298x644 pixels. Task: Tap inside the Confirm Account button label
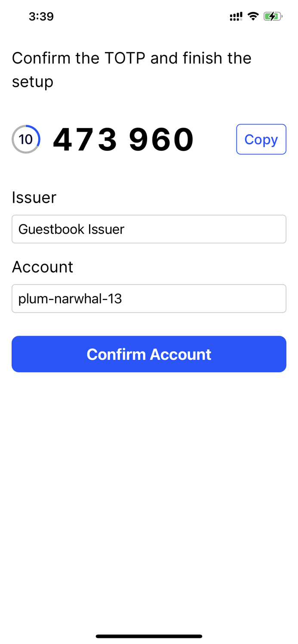click(149, 354)
